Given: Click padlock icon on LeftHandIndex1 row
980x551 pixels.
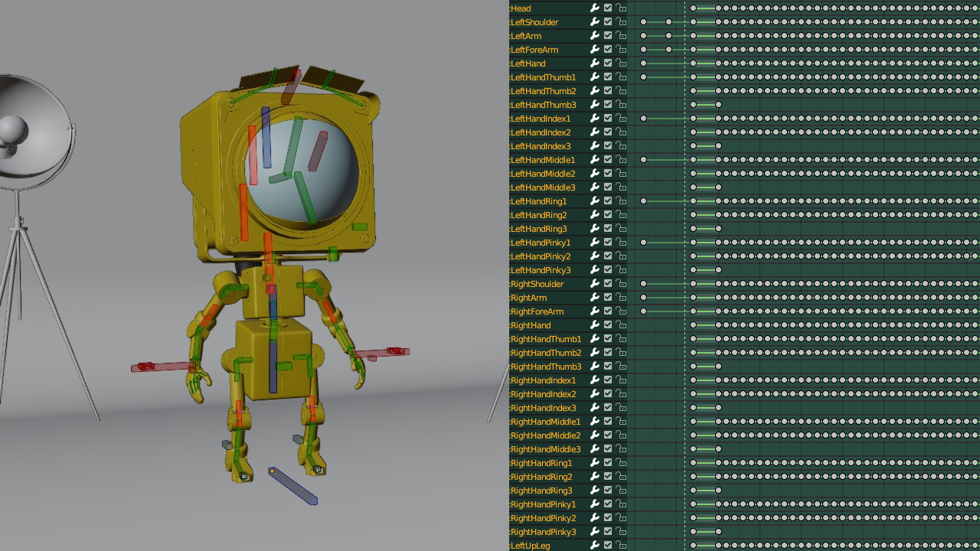Looking at the screenshot, I should (621, 118).
